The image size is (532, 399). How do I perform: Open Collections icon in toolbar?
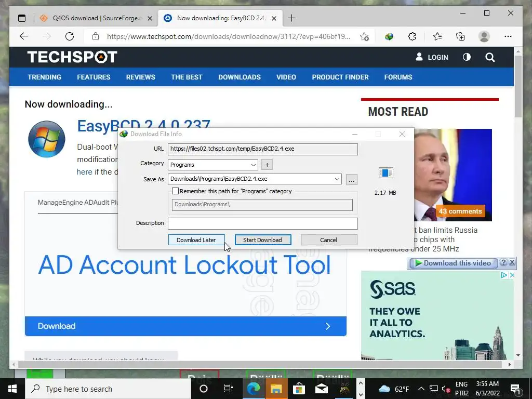(460, 36)
